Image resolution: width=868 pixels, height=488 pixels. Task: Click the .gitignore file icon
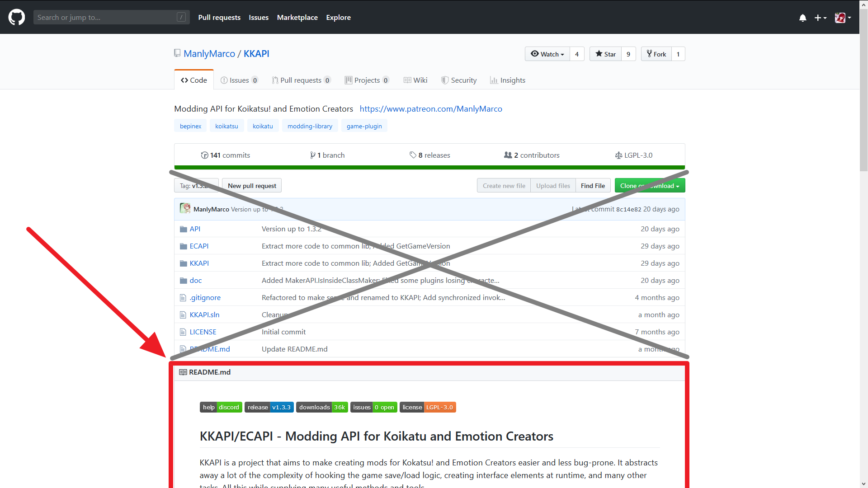coord(183,298)
